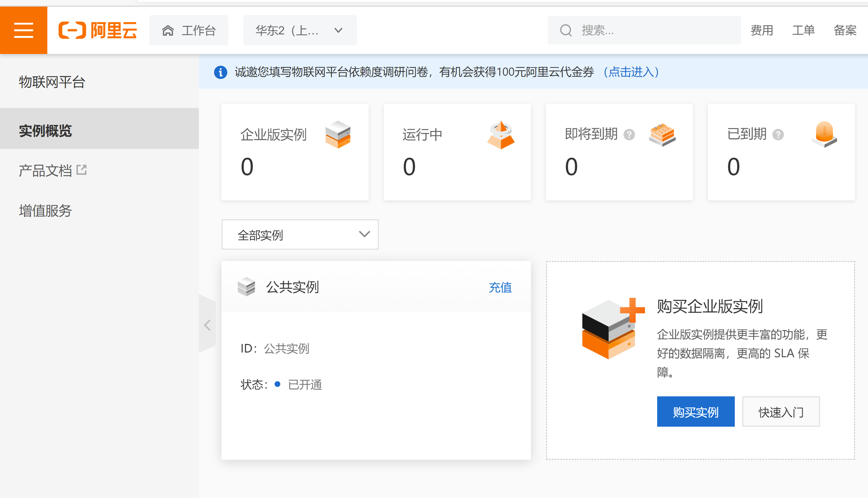868x498 pixels.
Task: Expand the 华东2 region dropdown
Action: point(300,30)
